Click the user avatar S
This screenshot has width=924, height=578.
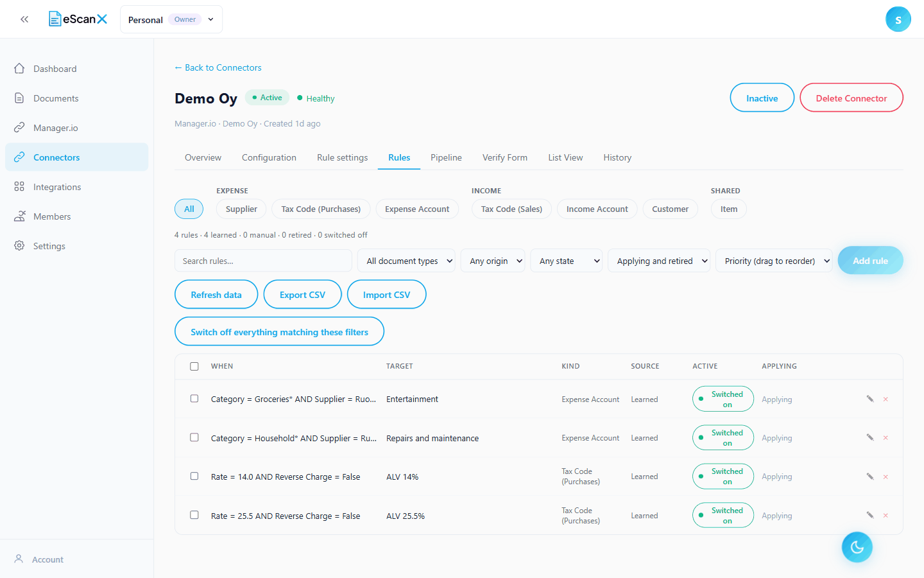(x=898, y=19)
